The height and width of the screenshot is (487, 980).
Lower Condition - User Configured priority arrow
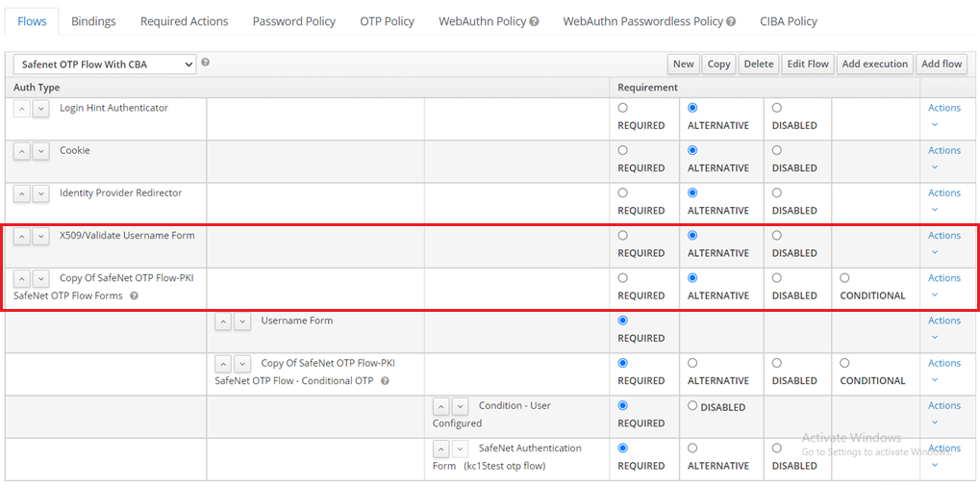460,406
